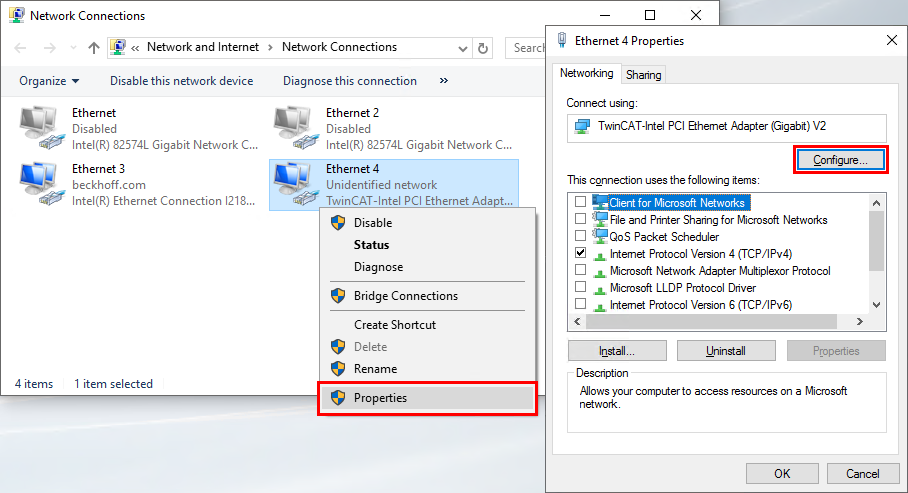
Task: Click the Client for Microsoft Networks icon
Action: point(600,203)
